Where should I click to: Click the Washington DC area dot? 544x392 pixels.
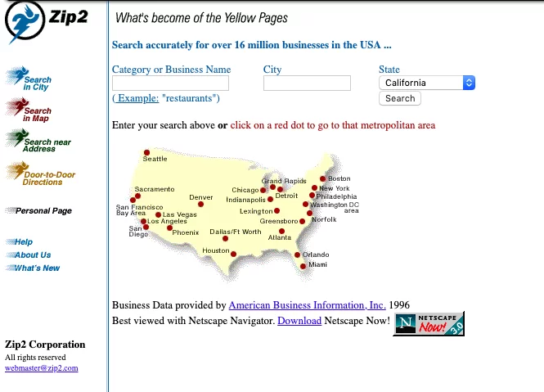pyautogui.click(x=305, y=204)
